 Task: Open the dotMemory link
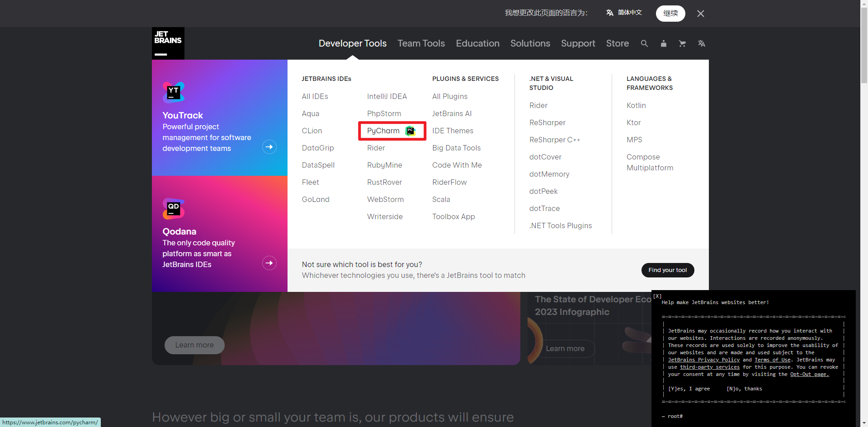pos(550,174)
